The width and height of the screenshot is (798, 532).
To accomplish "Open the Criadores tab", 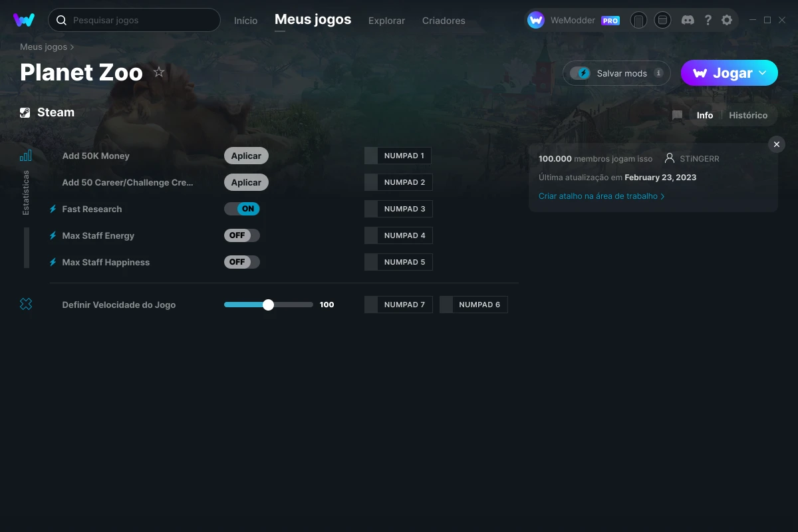I will coord(444,21).
